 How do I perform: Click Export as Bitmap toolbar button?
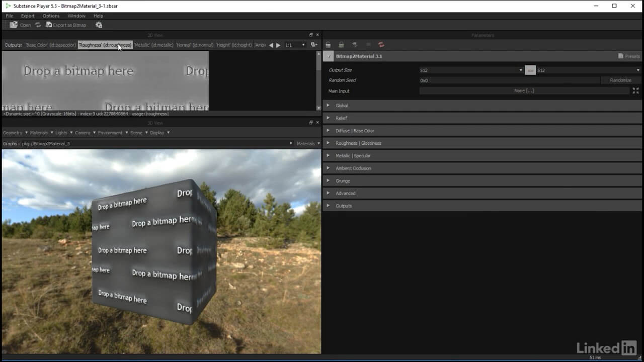66,25
